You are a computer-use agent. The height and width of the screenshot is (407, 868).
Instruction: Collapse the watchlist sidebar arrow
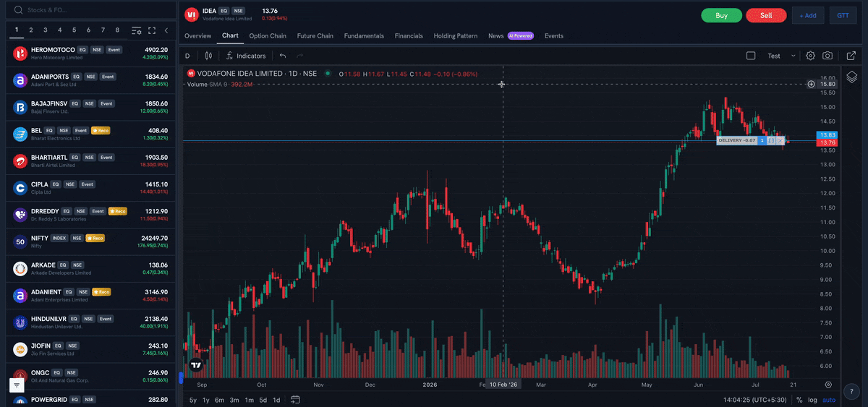point(166,30)
